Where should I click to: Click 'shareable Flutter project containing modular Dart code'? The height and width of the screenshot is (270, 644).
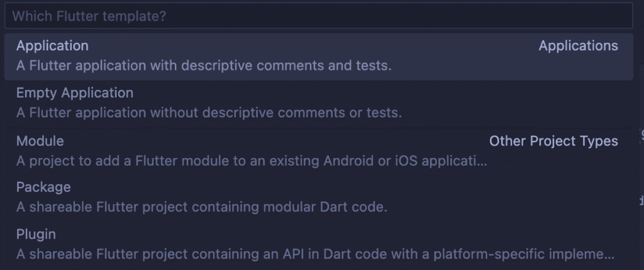[201, 206]
